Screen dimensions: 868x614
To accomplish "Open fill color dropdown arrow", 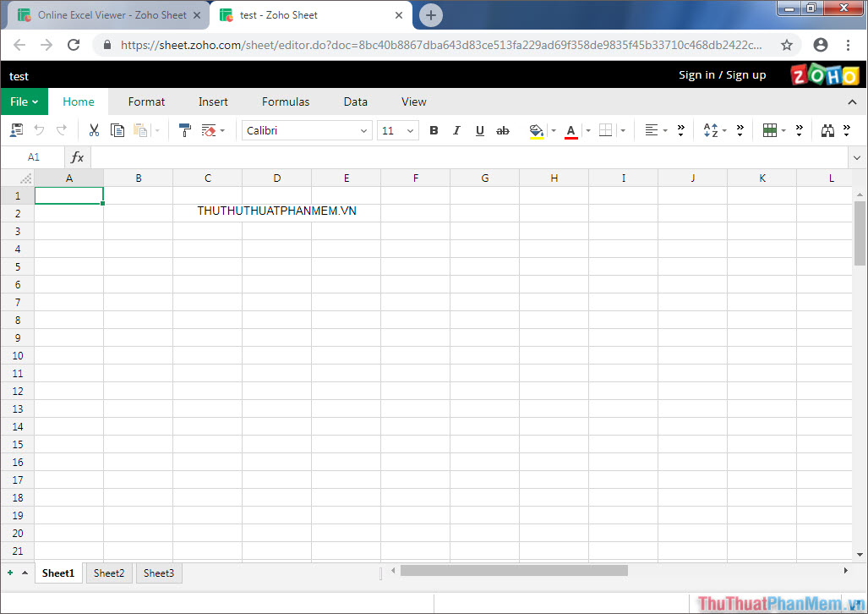I will [554, 131].
